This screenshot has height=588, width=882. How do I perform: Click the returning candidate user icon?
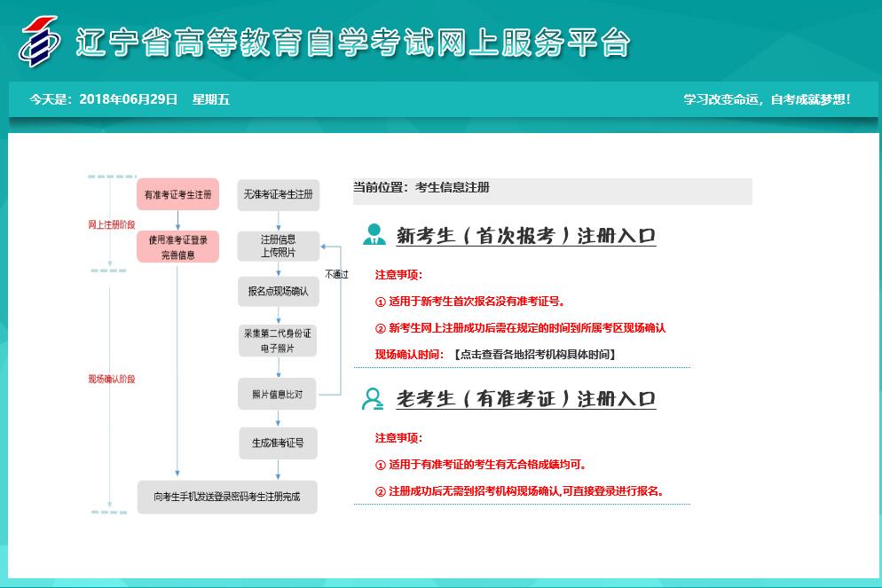(373, 398)
